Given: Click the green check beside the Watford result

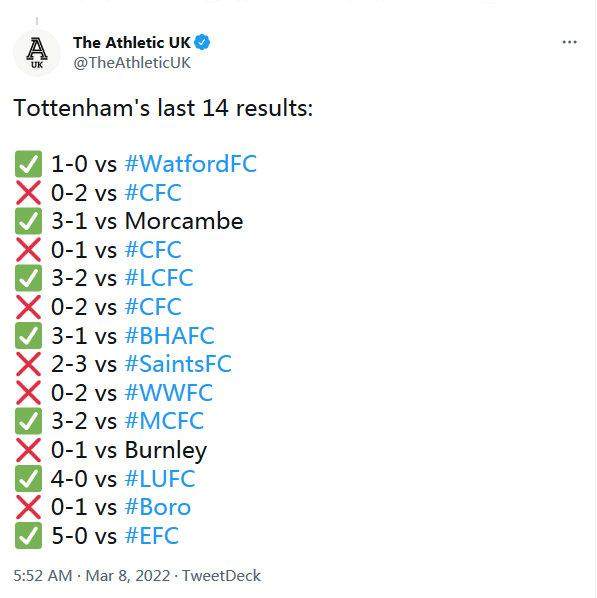Looking at the screenshot, I should pyautogui.click(x=28, y=164).
